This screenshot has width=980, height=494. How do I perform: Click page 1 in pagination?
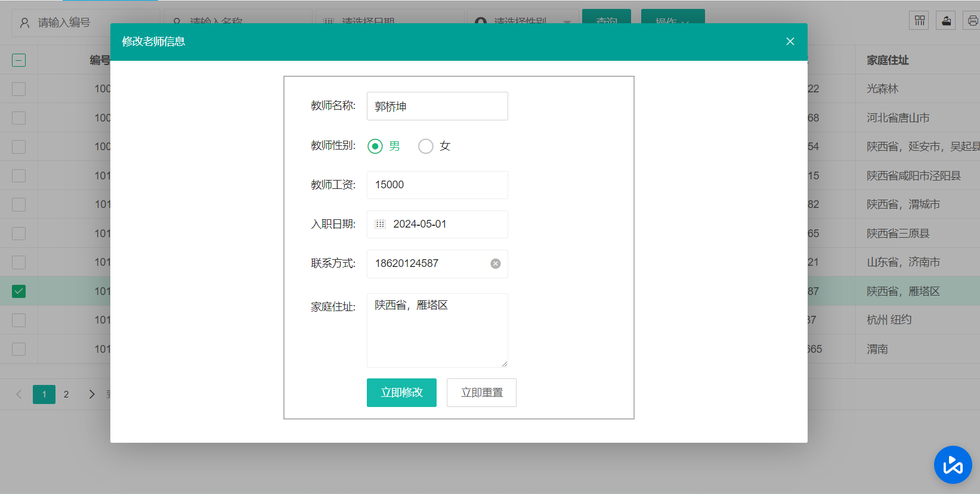pos(44,394)
